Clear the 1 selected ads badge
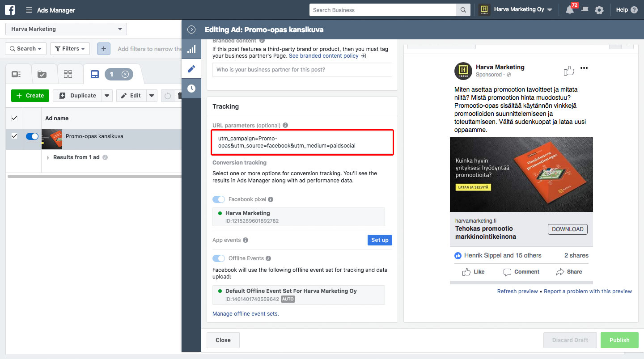Viewport: 644px width, 359px height. (x=125, y=74)
